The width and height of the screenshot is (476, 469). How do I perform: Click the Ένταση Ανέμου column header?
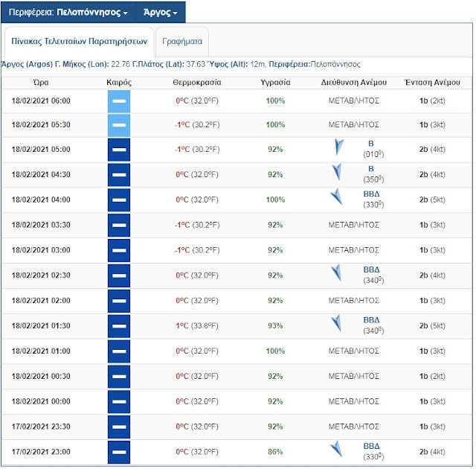432,83
